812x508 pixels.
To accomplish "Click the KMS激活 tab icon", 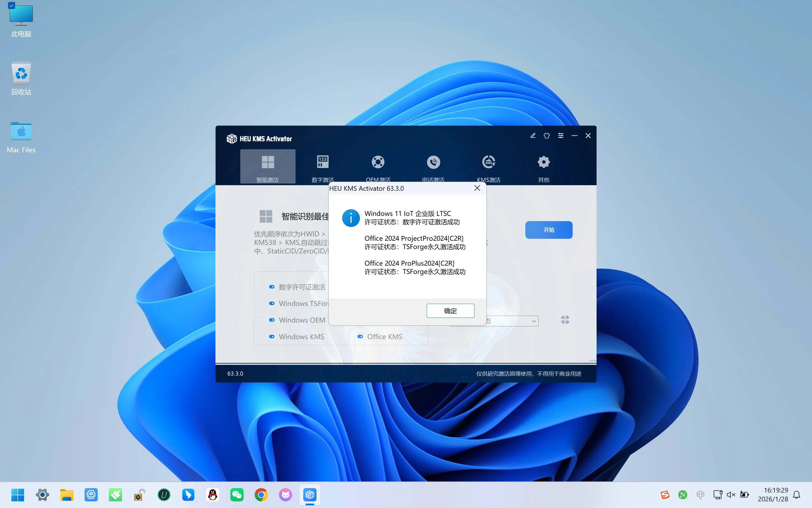I will pyautogui.click(x=488, y=162).
